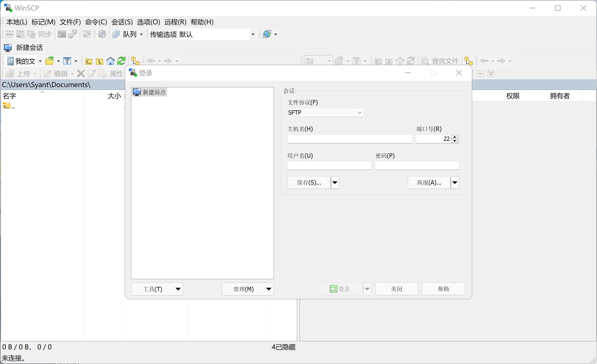Click the remote Home directory icon
Screen dimensions: 597x364
point(400,61)
